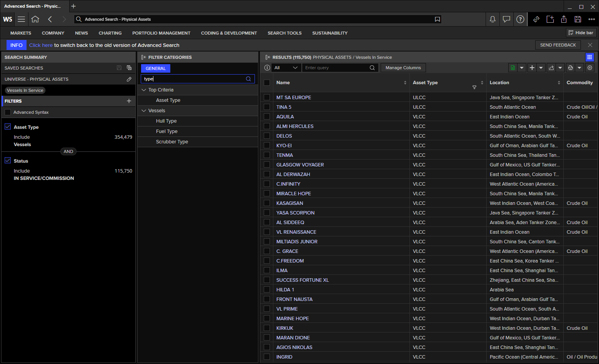The image size is (599, 364).
Task: Tick the checkbox for FRONT NAUSTA
Action: pos(267,299)
